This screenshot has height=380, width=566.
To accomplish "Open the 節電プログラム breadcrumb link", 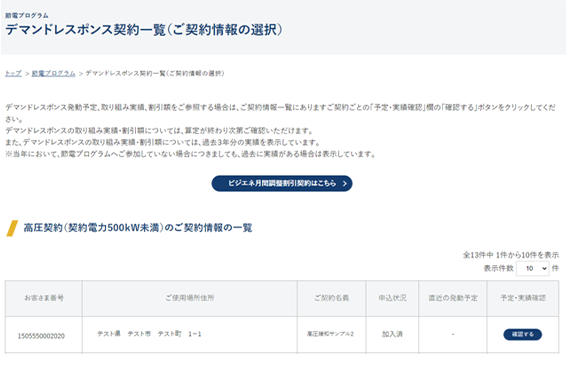I will click(x=53, y=73).
